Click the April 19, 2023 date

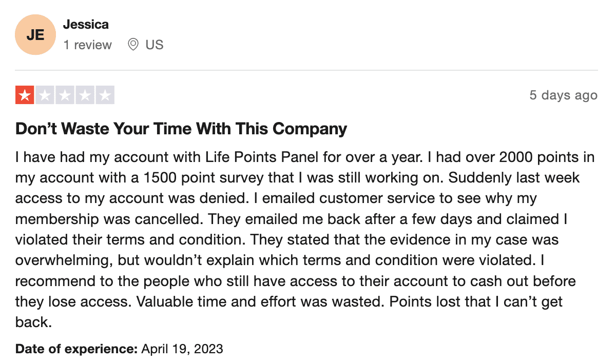point(182,349)
